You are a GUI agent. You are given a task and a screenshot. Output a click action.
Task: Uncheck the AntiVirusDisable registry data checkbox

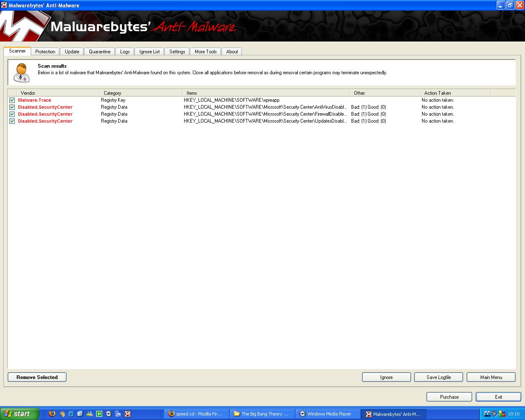click(x=12, y=107)
